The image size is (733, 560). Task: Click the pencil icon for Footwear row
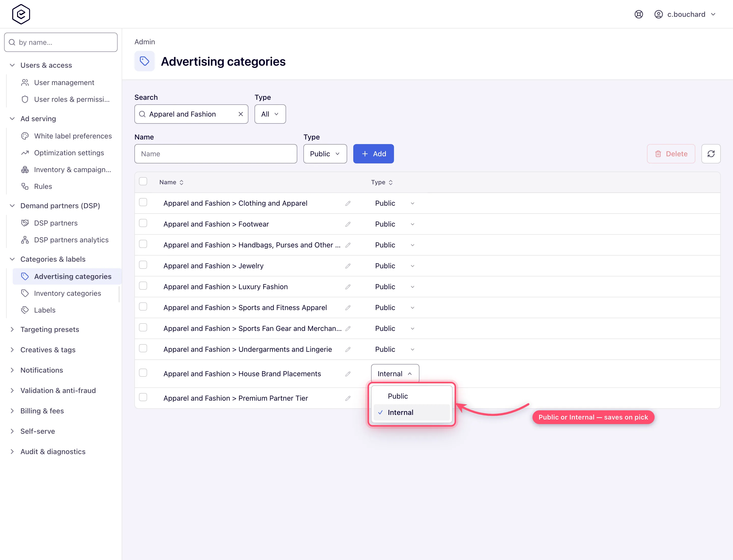point(348,224)
